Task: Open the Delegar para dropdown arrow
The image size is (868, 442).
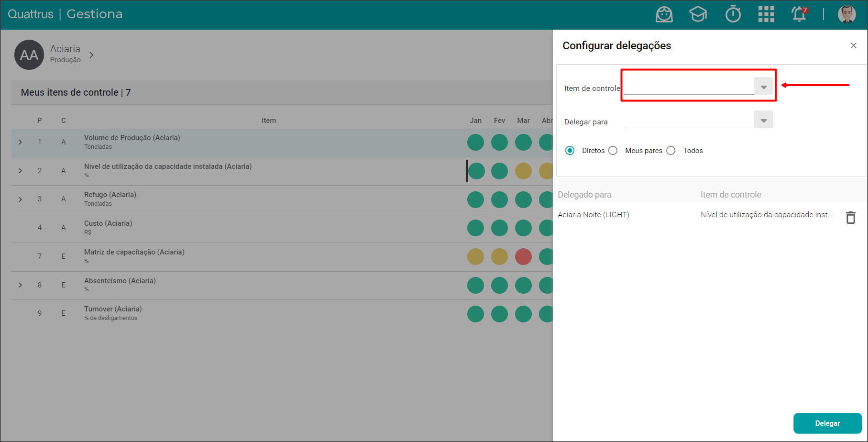Action: (763, 121)
